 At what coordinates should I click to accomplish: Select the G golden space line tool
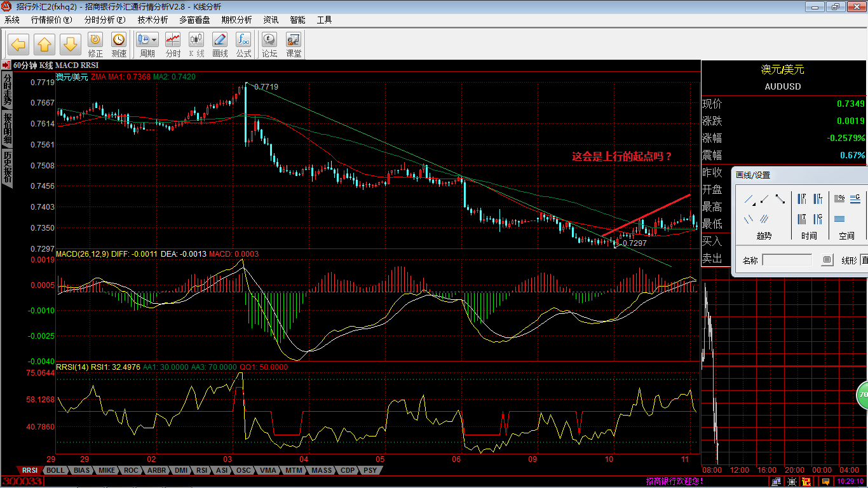[855, 198]
